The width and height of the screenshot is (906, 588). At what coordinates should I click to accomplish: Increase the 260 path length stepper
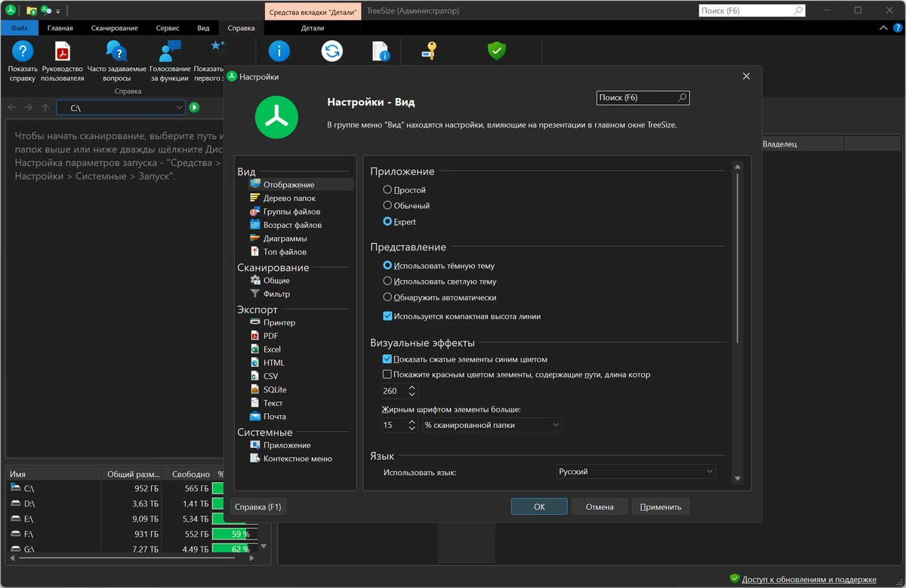[x=412, y=388]
